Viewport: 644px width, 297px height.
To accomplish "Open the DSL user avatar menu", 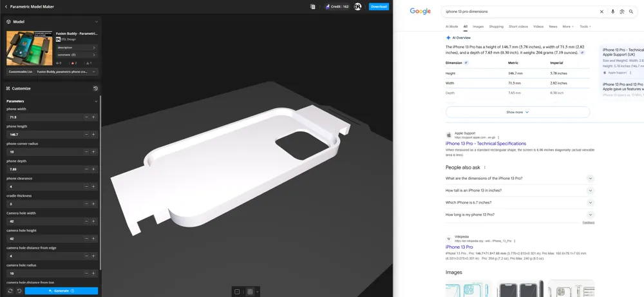I will [x=357, y=6].
